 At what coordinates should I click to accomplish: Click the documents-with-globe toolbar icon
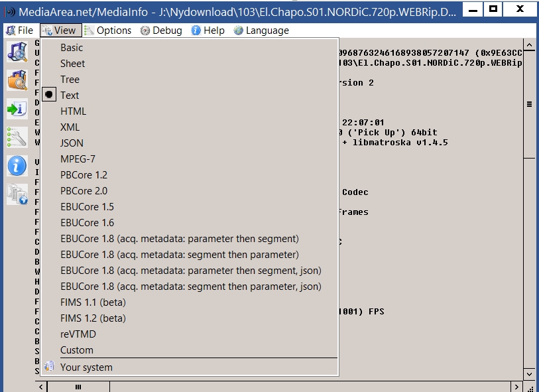pyautogui.click(x=17, y=194)
